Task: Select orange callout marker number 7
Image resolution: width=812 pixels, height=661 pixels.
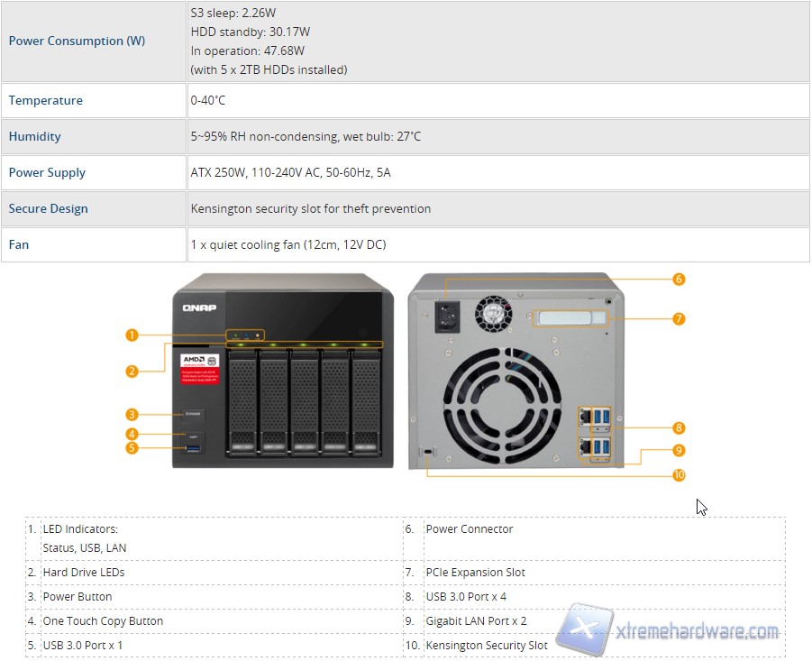Action: (x=679, y=318)
